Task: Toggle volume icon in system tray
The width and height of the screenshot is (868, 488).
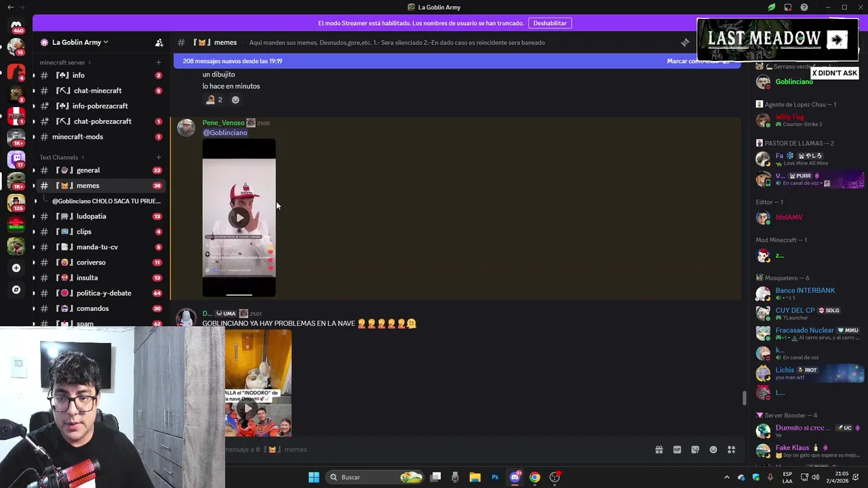Action: coord(816,477)
